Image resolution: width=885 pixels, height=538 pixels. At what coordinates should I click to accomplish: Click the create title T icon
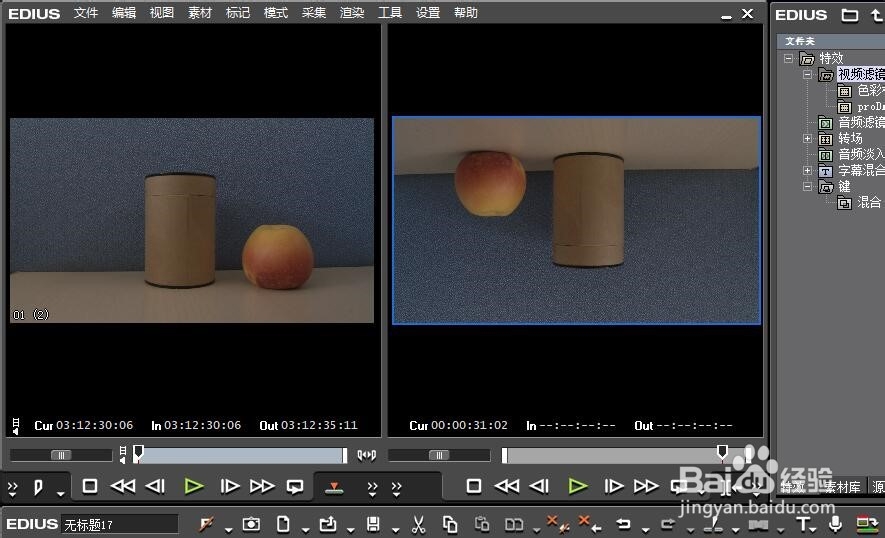803,524
